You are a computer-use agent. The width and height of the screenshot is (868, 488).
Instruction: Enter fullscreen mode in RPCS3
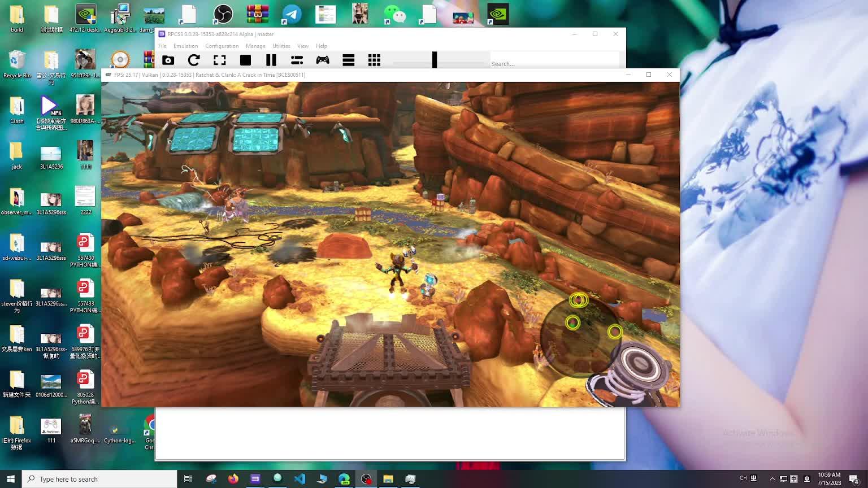[220, 60]
